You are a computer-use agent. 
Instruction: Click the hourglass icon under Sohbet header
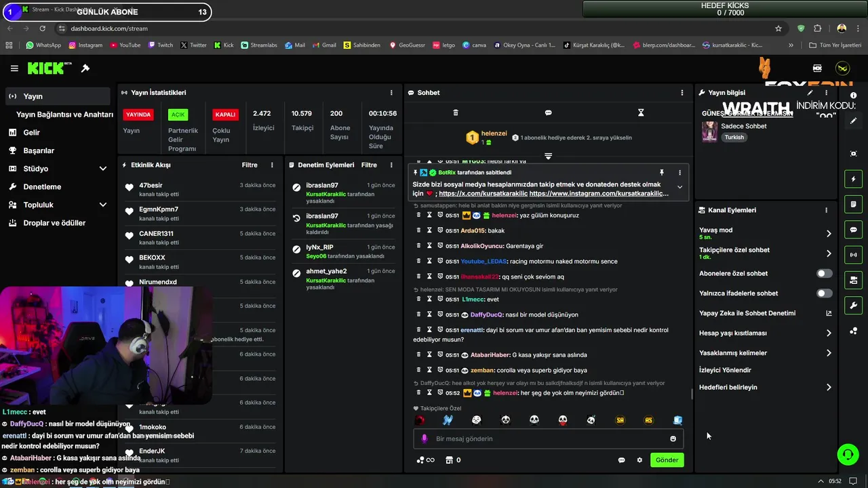(641, 113)
